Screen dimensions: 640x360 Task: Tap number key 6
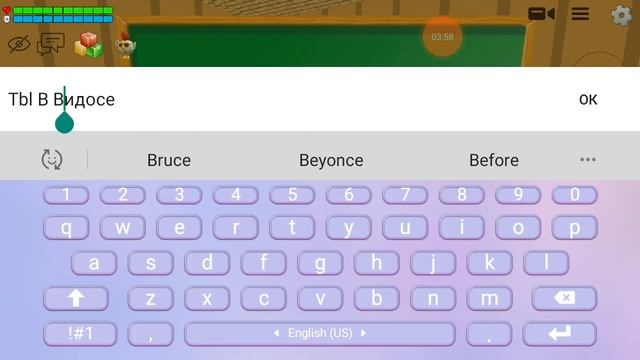coord(348,195)
